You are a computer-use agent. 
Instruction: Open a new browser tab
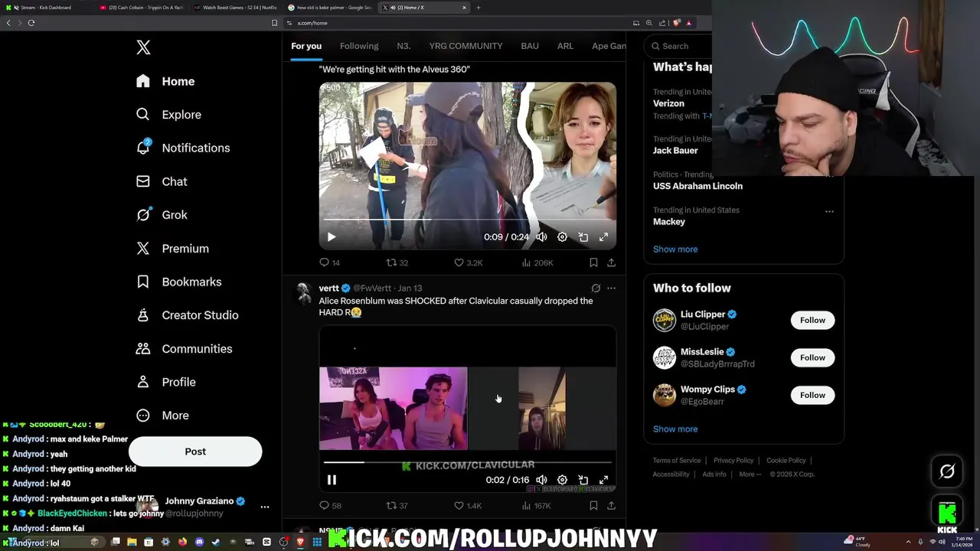click(479, 8)
